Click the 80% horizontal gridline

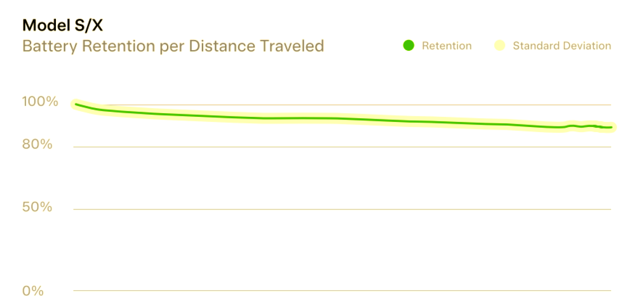(342, 147)
